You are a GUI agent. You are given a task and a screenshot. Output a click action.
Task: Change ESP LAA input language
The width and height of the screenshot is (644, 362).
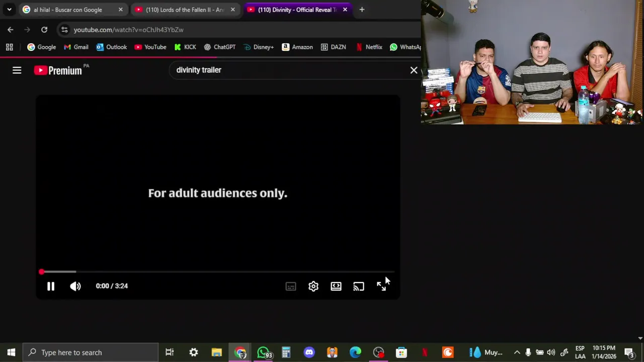(580, 352)
